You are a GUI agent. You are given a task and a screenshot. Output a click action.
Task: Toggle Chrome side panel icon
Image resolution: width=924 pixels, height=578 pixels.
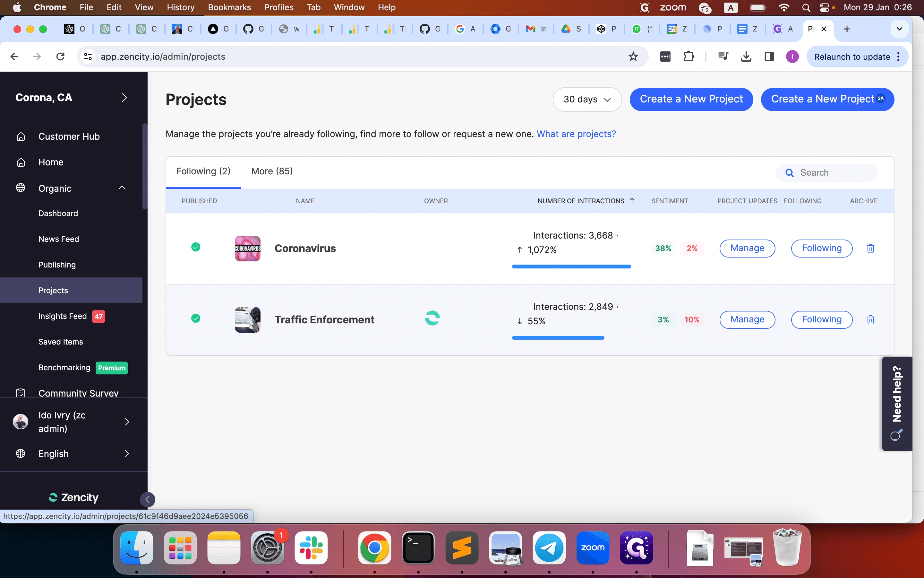pos(769,57)
